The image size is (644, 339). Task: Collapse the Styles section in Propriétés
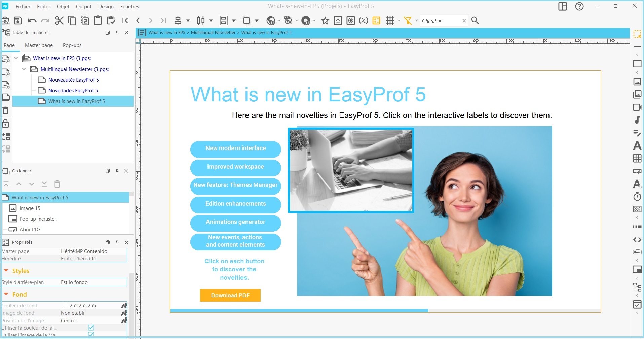point(5,271)
